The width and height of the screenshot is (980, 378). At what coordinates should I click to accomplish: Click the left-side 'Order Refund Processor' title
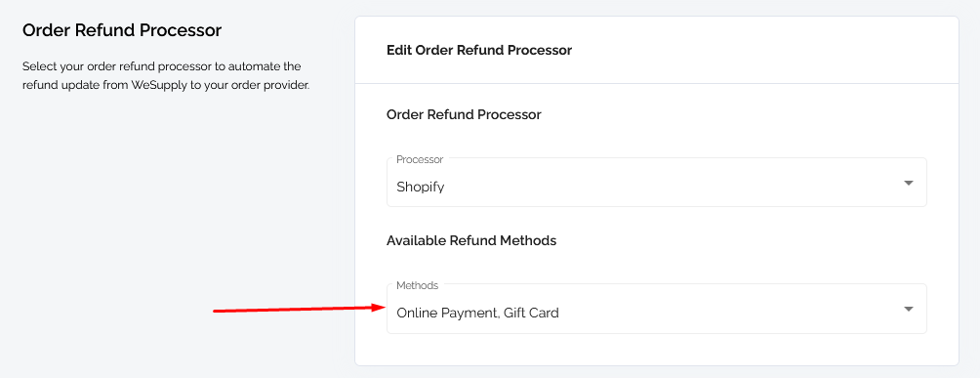122,30
